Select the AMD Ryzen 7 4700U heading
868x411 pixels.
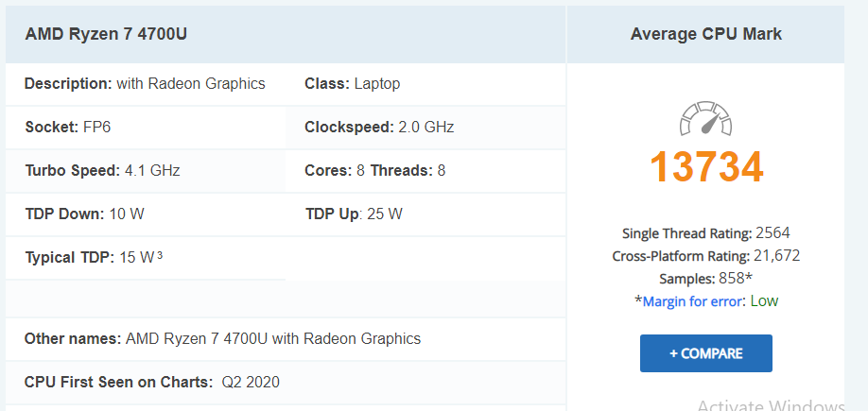106,34
